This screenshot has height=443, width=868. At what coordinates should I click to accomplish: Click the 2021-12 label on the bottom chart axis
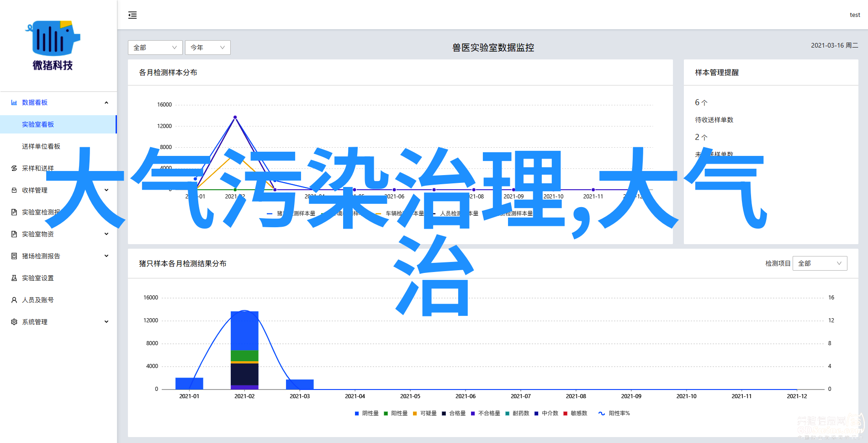click(797, 396)
